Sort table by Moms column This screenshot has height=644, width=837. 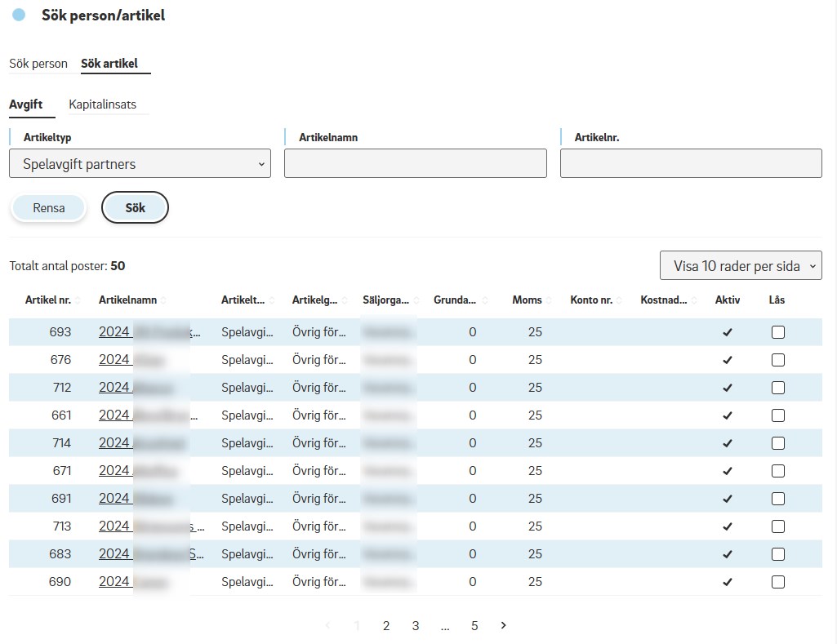coord(527,300)
